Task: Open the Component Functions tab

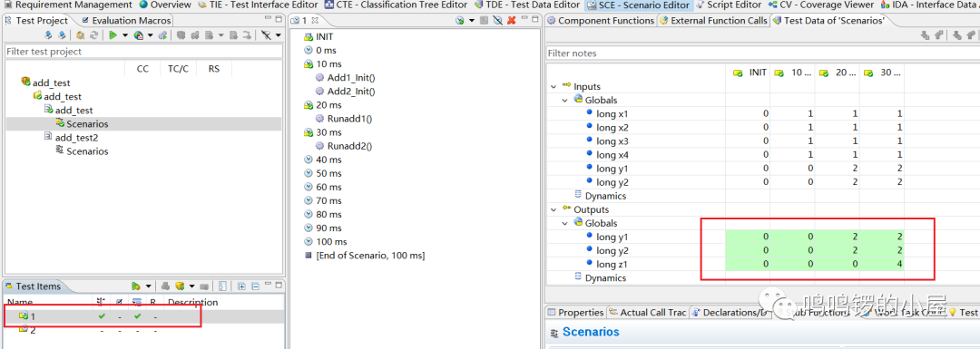Action: 601,21
